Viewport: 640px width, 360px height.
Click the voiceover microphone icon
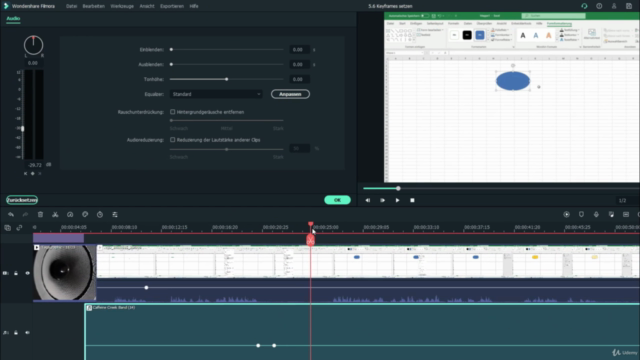tap(596, 214)
